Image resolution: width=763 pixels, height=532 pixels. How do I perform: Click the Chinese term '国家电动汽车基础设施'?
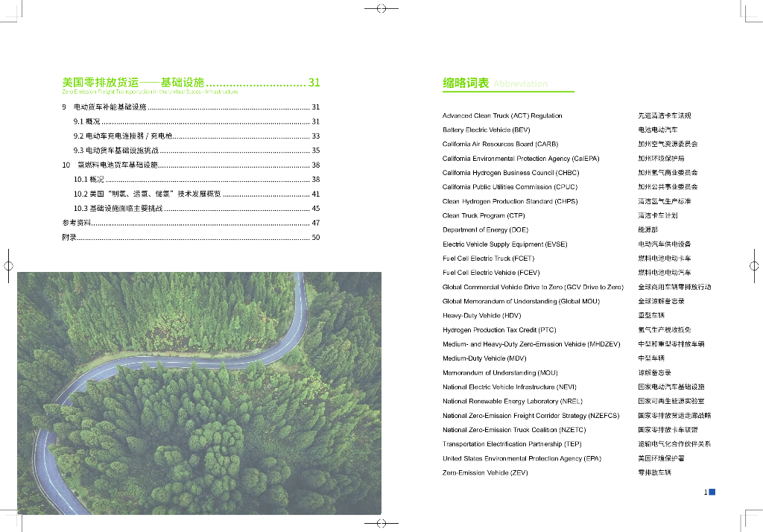click(671, 387)
